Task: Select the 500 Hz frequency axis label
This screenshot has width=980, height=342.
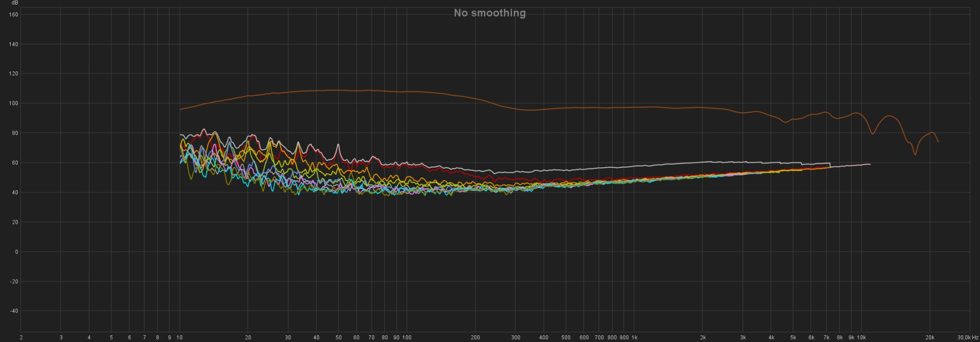Action: [x=566, y=337]
